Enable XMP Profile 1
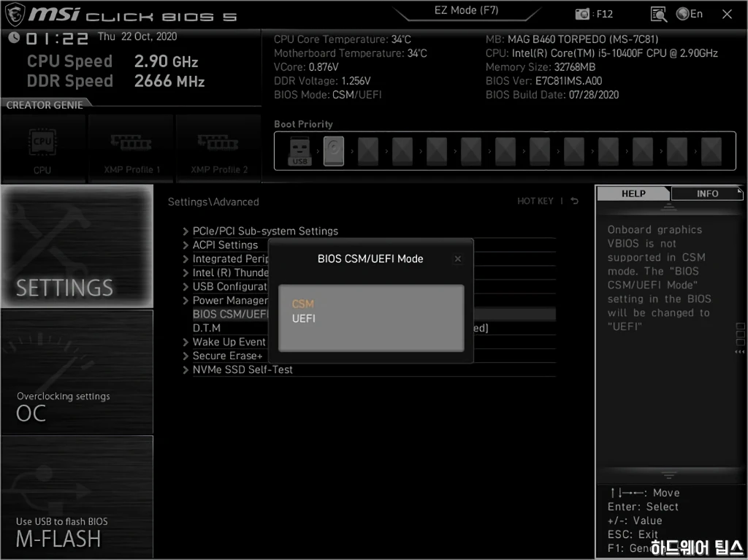This screenshot has height=560, width=748. 130,149
